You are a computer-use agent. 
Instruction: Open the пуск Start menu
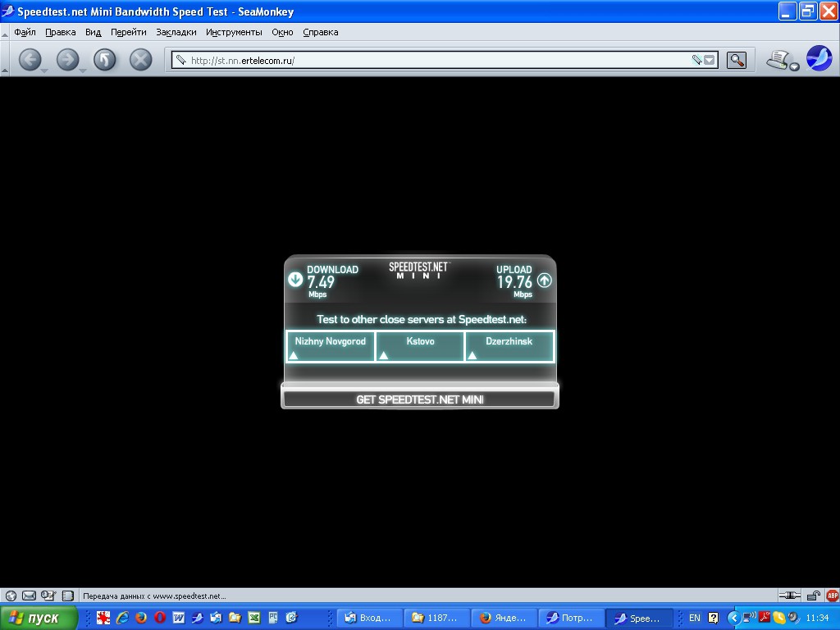tap(39, 619)
